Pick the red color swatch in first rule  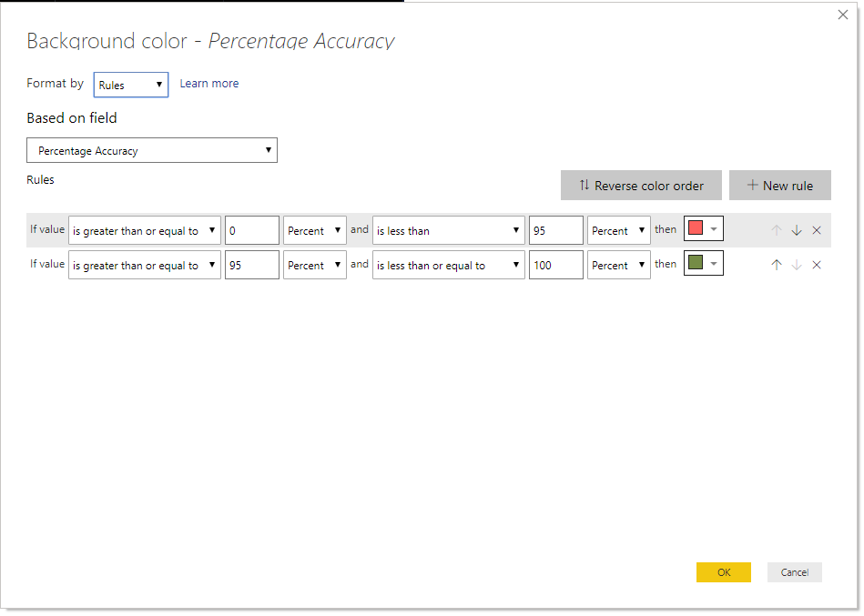tap(703, 228)
